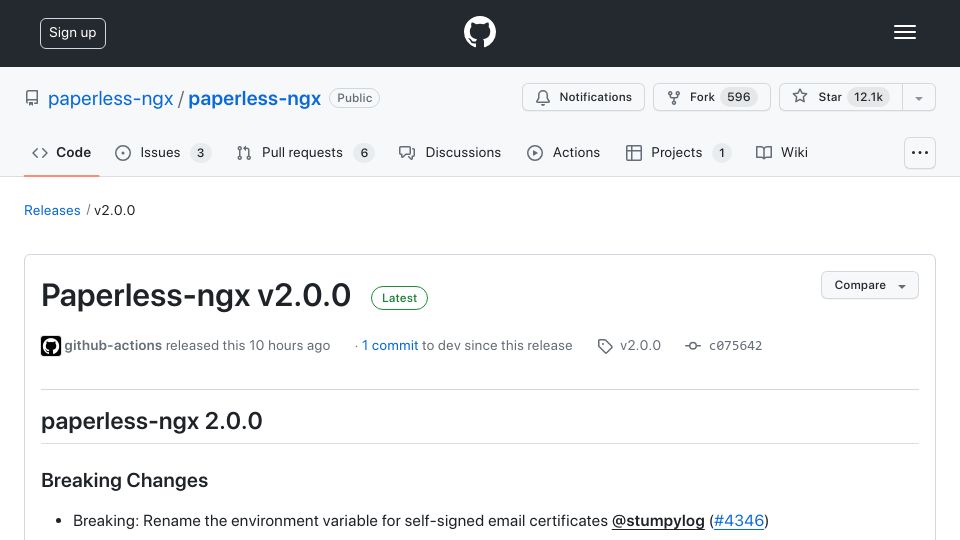Click the Latest release badge

click(x=399, y=298)
